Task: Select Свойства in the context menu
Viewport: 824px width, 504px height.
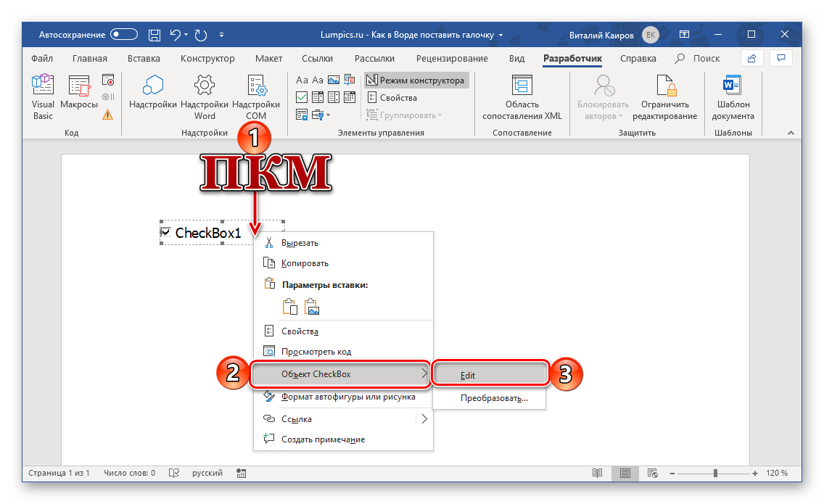Action: (x=343, y=331)
